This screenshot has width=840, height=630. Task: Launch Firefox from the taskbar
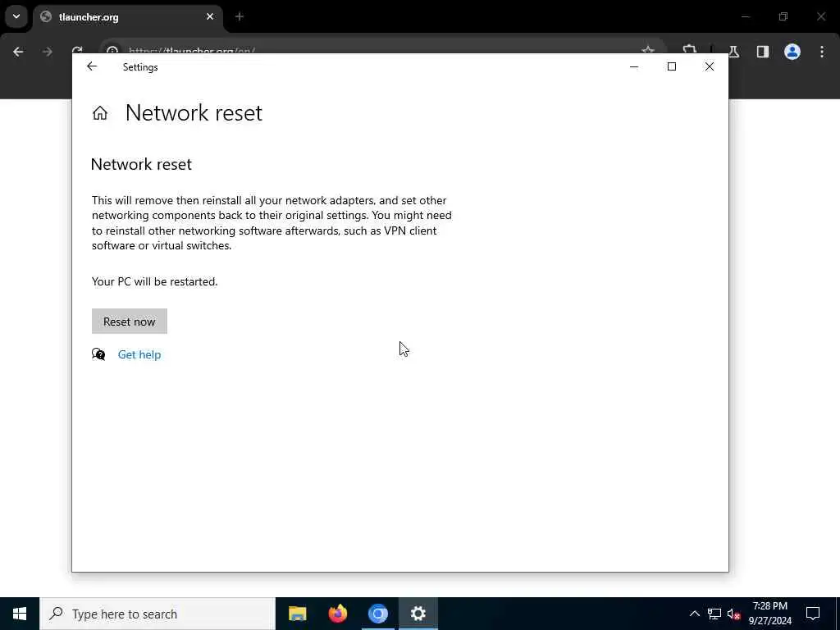(x=337, y=614)
